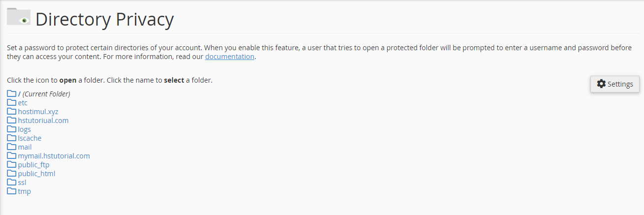Click the mymail.hstutorial.com folder icon

[11, 155]
